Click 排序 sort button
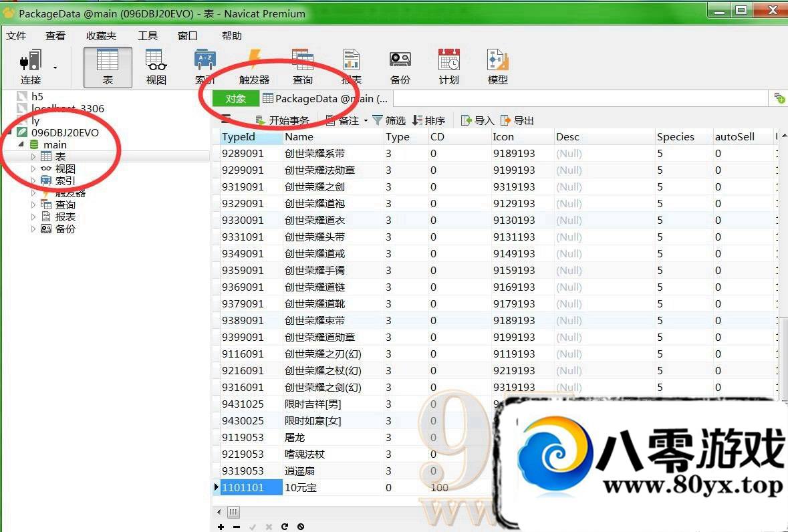Viewport: 788px width, 532px height. tap(428, 120)
